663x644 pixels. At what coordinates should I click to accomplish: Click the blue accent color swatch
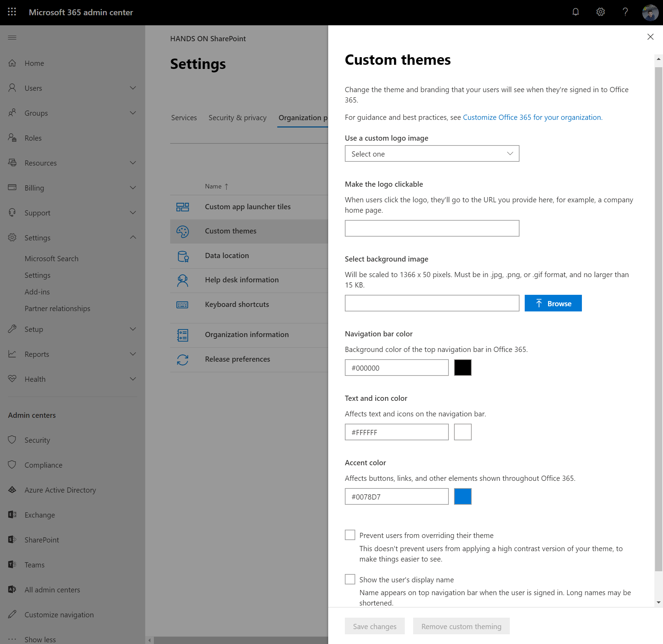pos(462,496)
